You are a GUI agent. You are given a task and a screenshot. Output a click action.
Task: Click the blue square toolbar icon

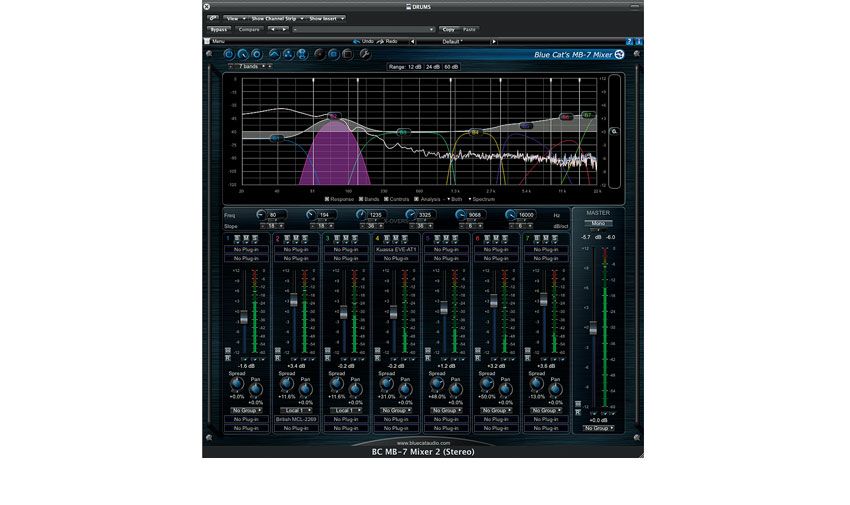coord(333,54)
